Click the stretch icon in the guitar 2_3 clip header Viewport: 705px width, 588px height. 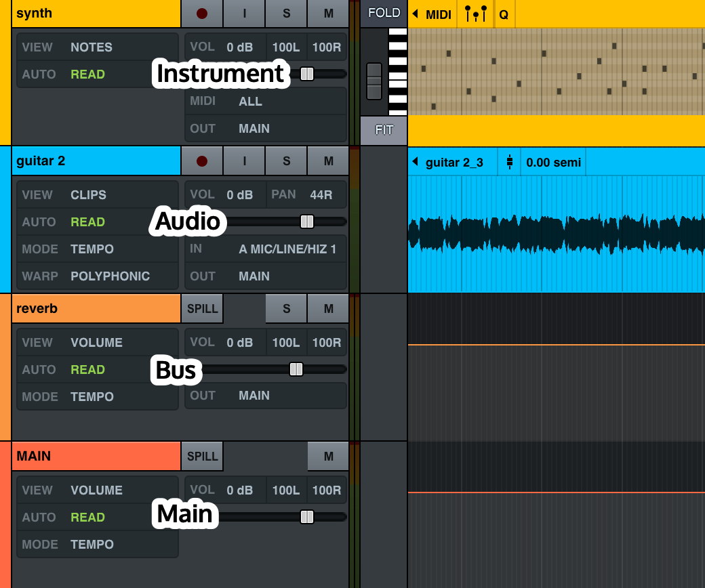coord(509,162)
